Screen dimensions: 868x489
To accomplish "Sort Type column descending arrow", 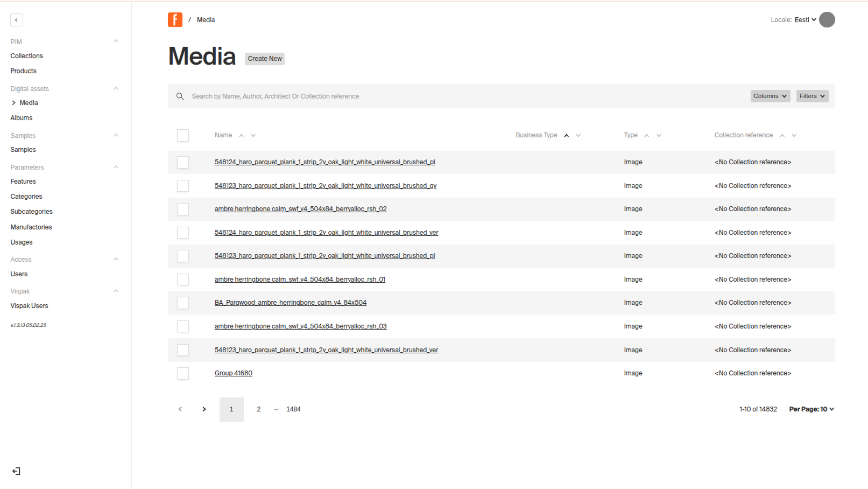I will tap(659, 136).
